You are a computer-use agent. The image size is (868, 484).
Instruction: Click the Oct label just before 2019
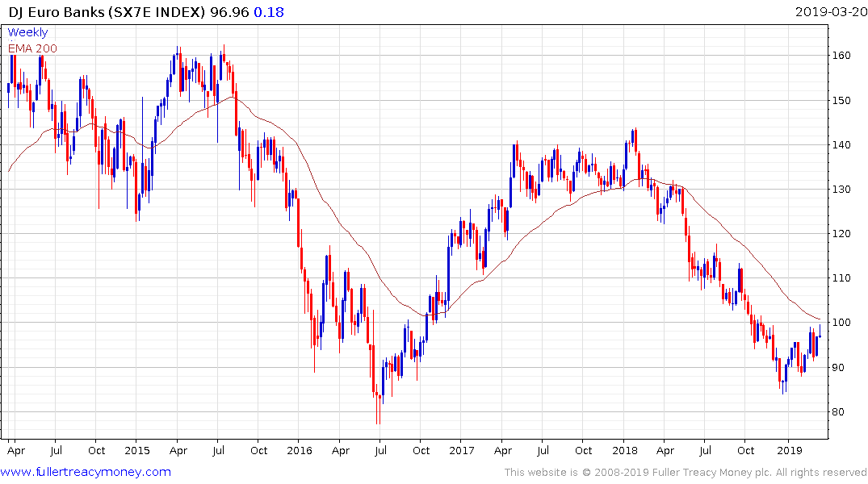(745, 450)
